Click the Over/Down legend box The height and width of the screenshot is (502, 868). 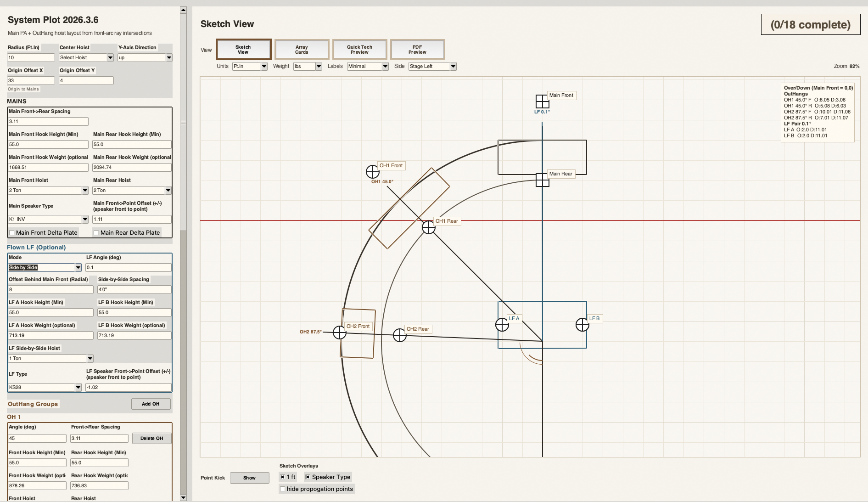pos(818,112)
